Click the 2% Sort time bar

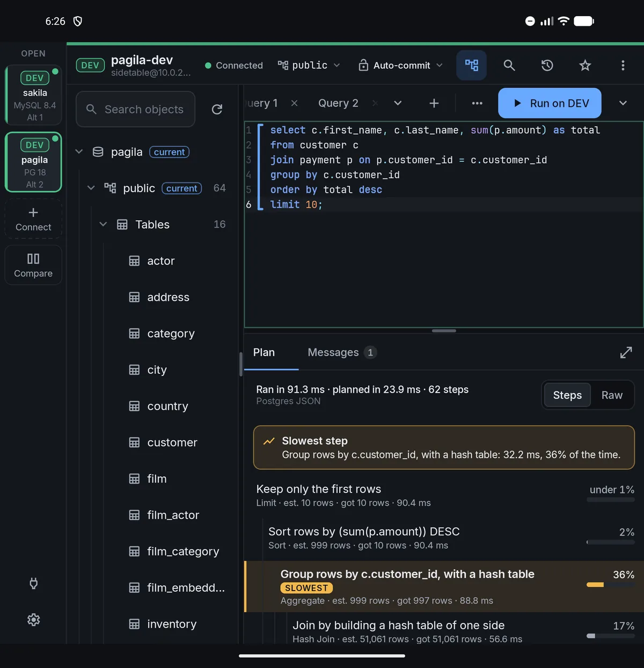pyautogui.click(x=611, y=542)
